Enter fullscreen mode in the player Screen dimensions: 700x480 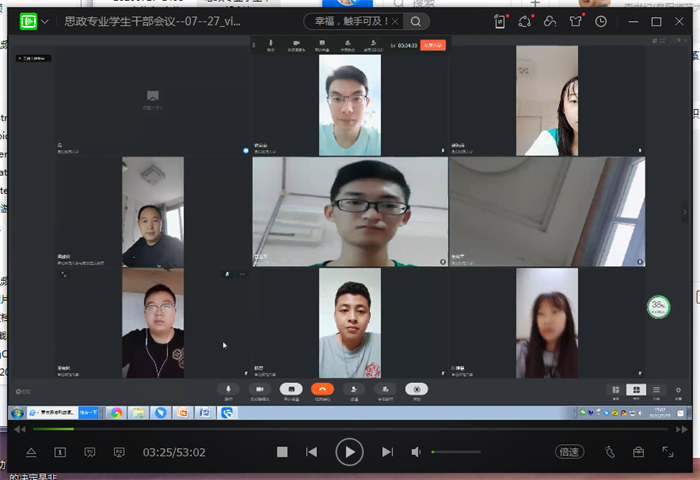[667, 452]
